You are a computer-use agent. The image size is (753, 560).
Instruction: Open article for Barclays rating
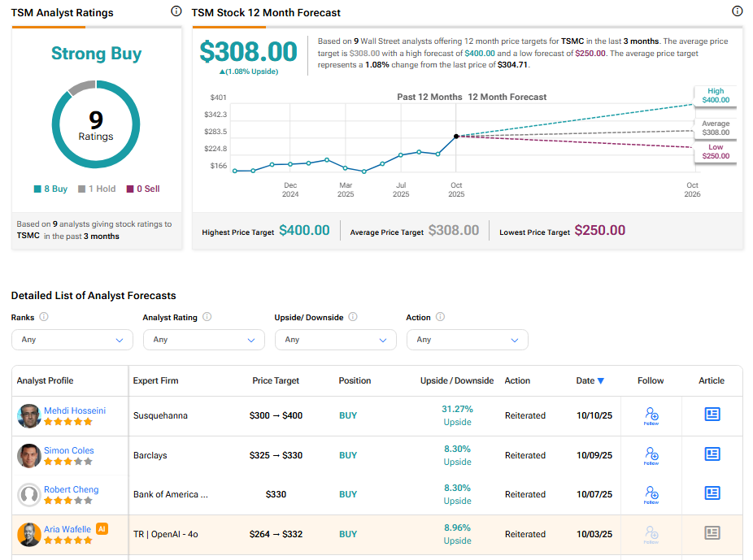(x=712, y=454)
